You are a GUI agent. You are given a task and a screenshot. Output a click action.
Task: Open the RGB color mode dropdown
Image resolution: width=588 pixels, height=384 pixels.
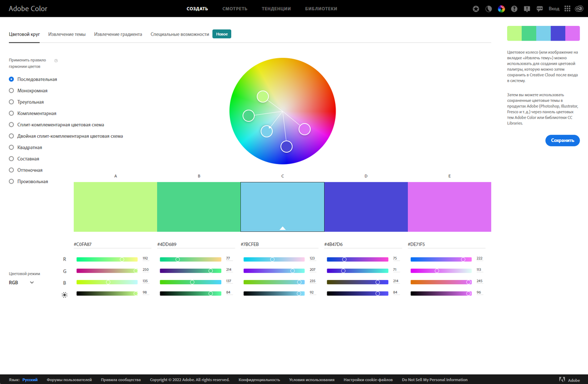(22, 283)
